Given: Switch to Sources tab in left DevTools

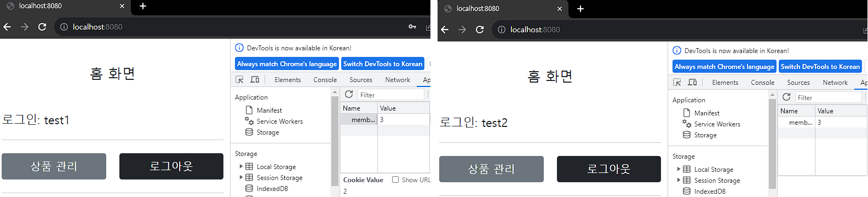Looking at the screenshot, I should pos(361,80).
